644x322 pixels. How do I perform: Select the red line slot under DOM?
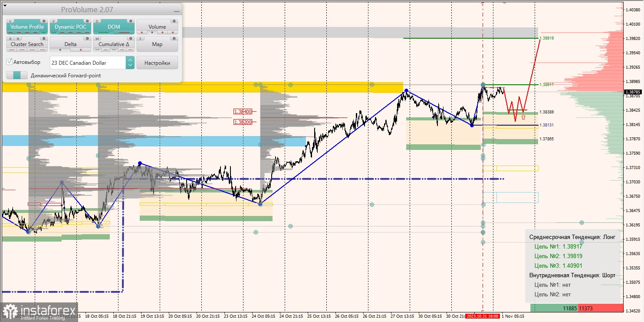(124, 33)
